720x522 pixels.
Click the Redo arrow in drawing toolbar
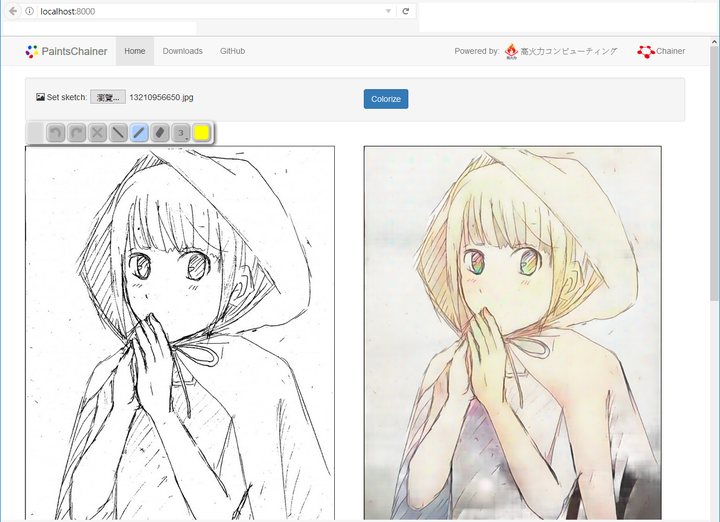pos(76,133)
